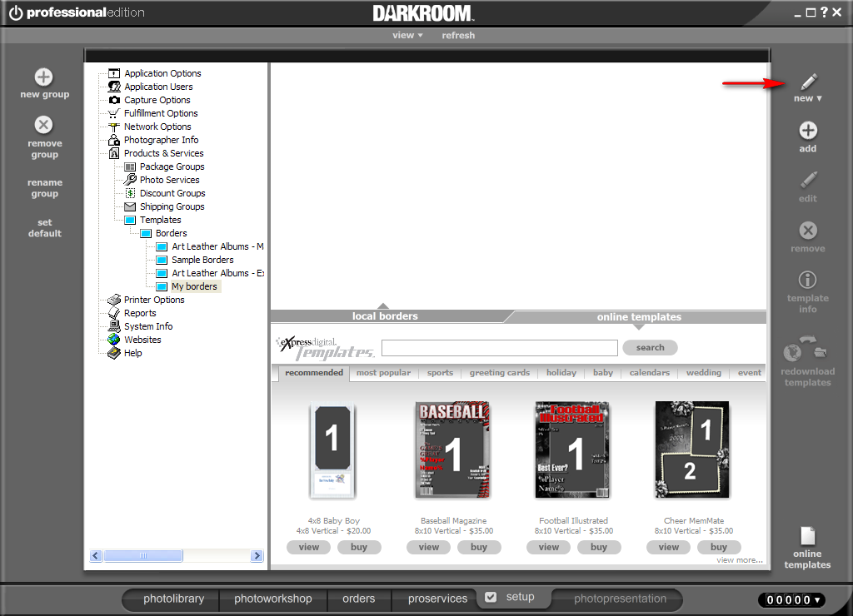This screenshot has width=853, height=616.
Task: Click the Reports icon
Action: pos(113,313)
